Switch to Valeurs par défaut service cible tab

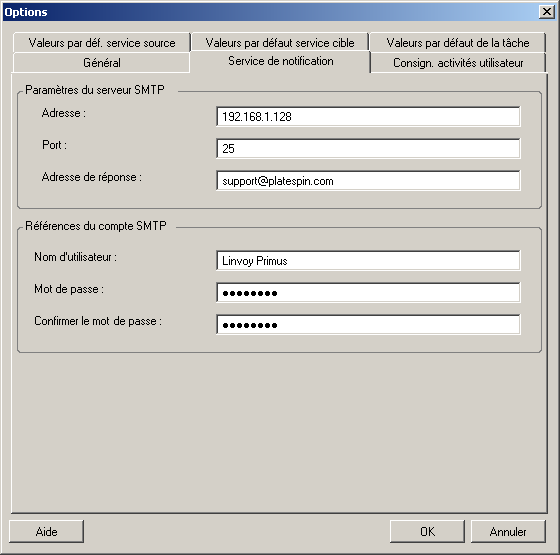pyautogui.click(x=280, y=43)
